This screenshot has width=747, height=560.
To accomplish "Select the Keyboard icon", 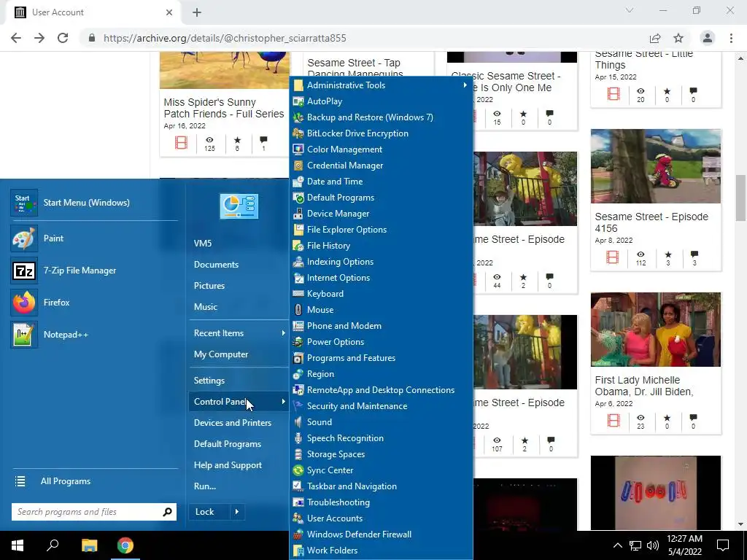I will [298, 294].
